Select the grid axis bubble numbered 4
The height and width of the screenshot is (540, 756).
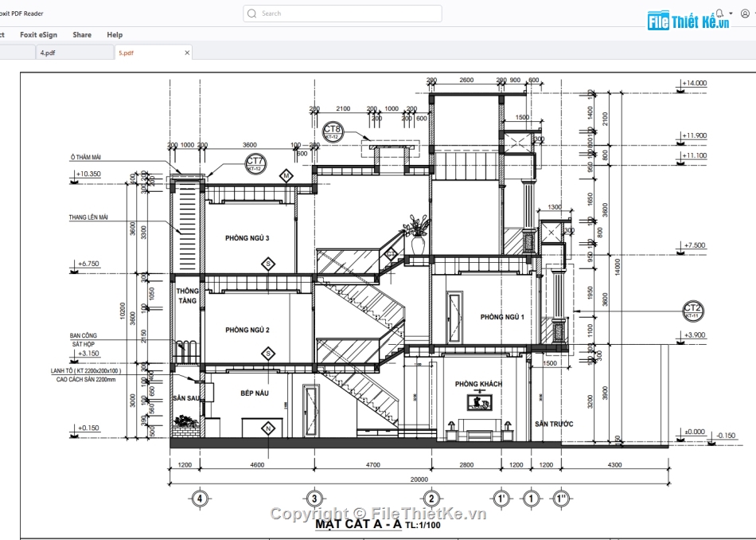point(199,499)
